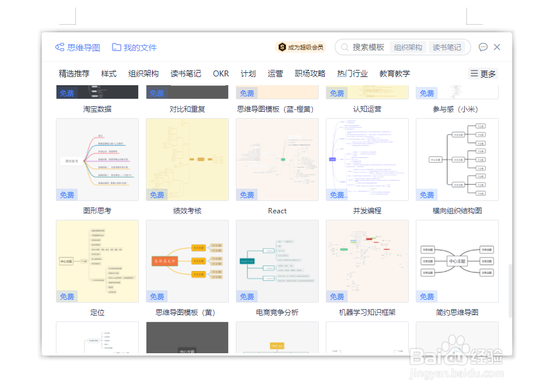Click the 对比和重复 template title
534x392 pixels.
(x=187, y=109)
